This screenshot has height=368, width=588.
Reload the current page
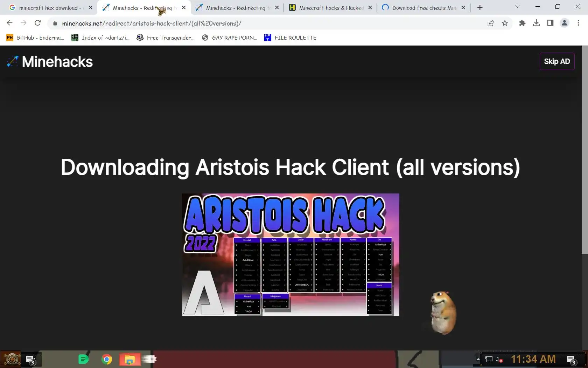coord(38,23)
